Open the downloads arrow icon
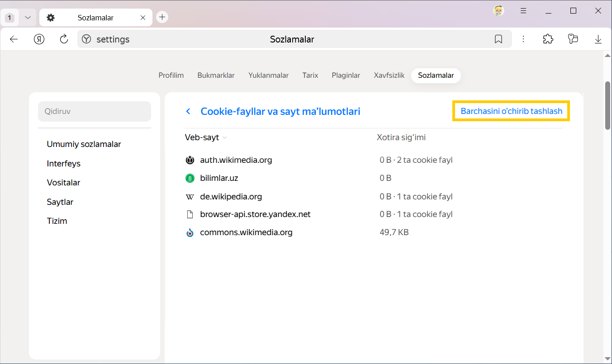The width and height of the screenshot is (612, 364). (x=598, y=39)
